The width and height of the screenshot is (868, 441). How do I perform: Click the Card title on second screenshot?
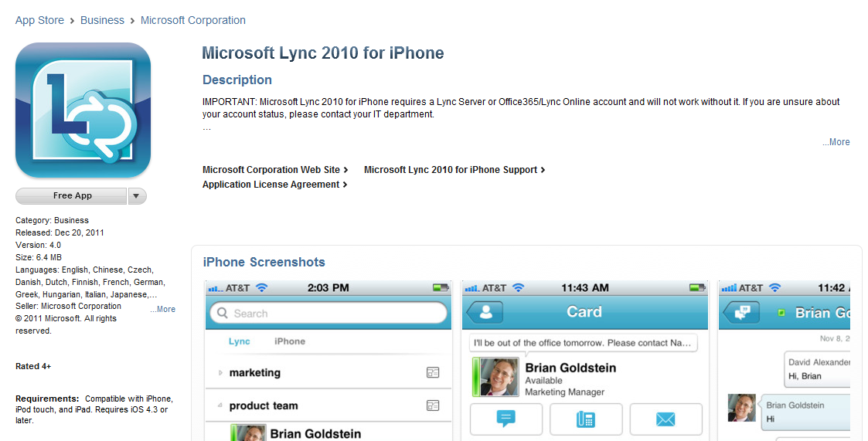pyautogui.click(x=584, y=312)
